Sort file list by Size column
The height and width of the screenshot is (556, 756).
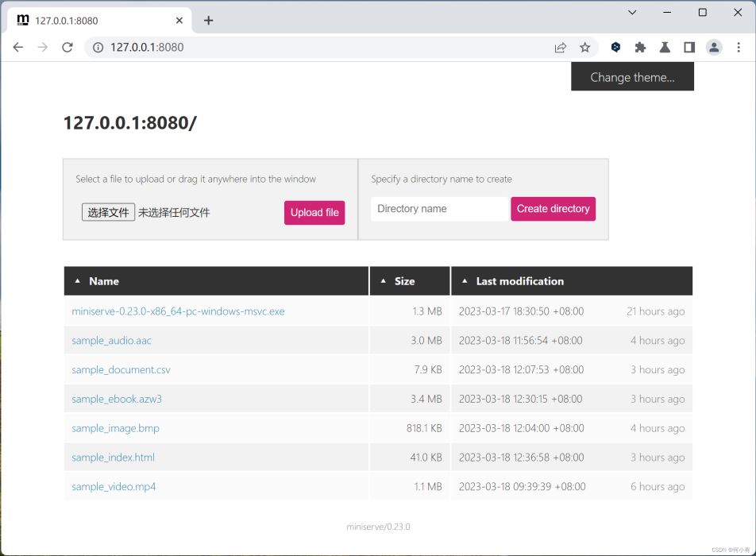[404, 281]
